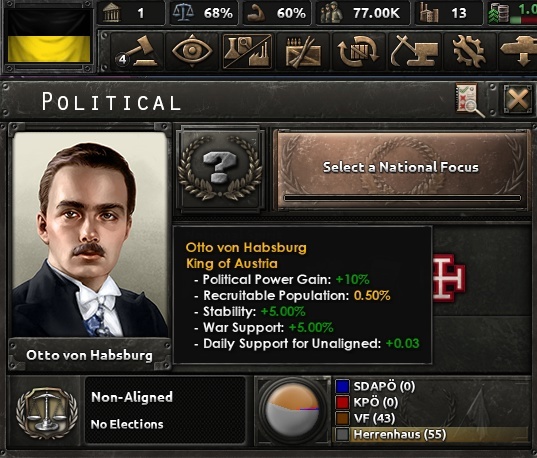Open the Intelligence eye icon
This screenshot has height=458, width=537.
(192, 51)
